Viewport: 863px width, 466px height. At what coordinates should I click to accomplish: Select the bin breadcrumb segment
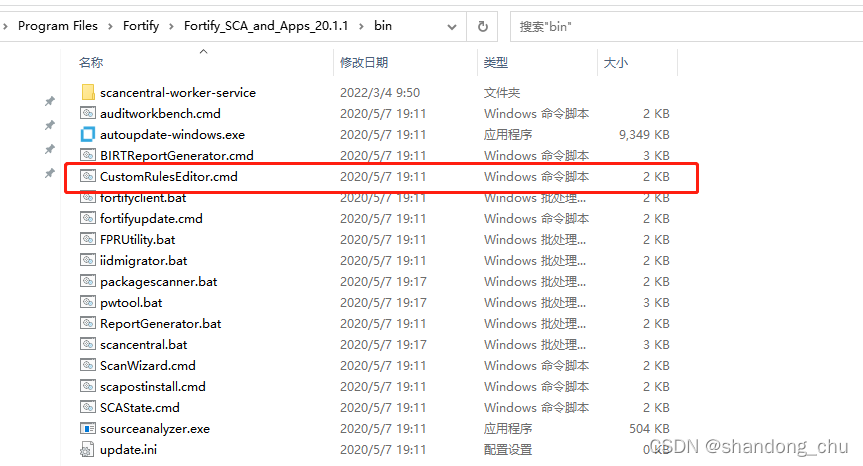(x=383, y=26)
